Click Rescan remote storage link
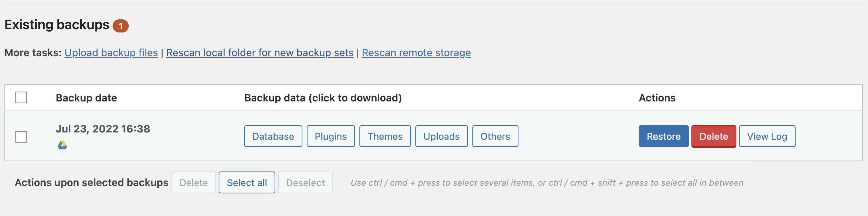 416,53
